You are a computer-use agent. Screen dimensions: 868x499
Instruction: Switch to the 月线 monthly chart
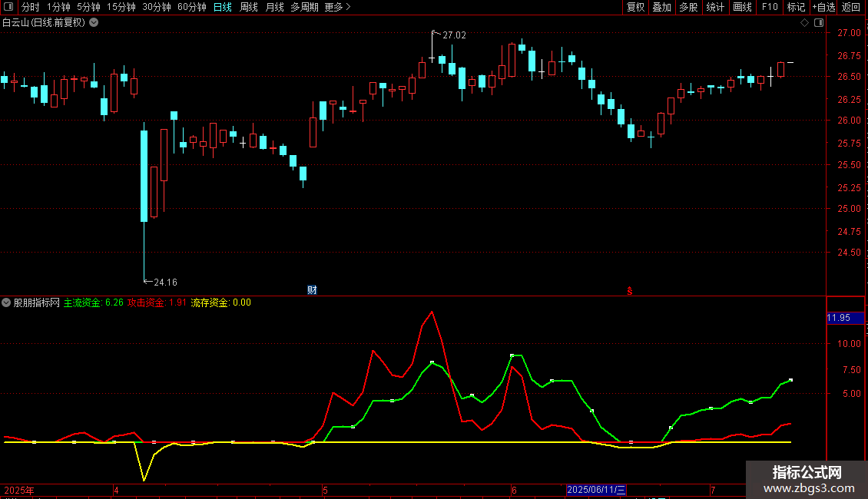click(x=275, y=7)
